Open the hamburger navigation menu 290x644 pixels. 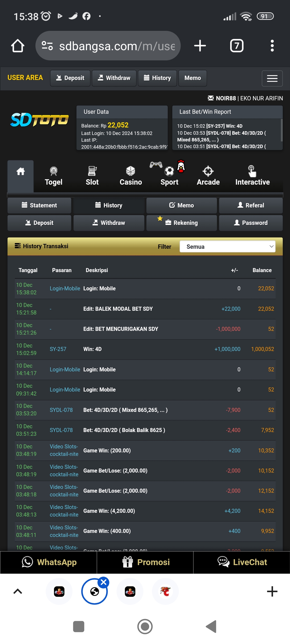[x=272, y=78]
